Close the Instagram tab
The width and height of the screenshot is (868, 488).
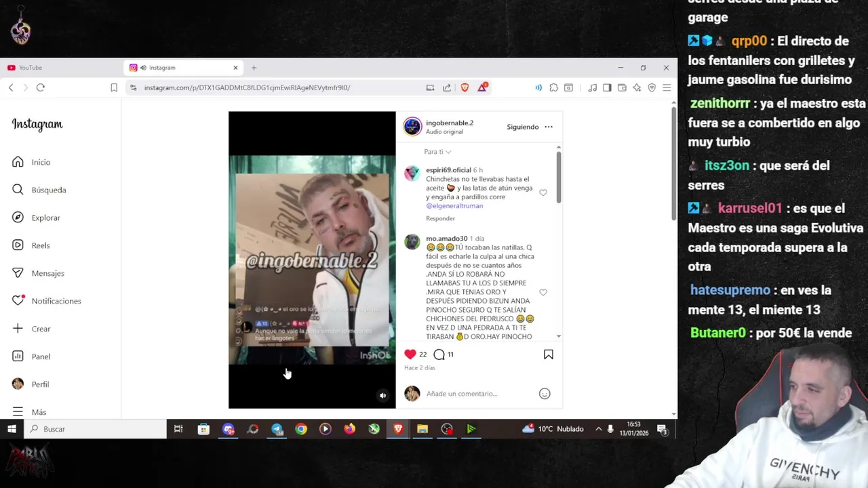(235, 68)
